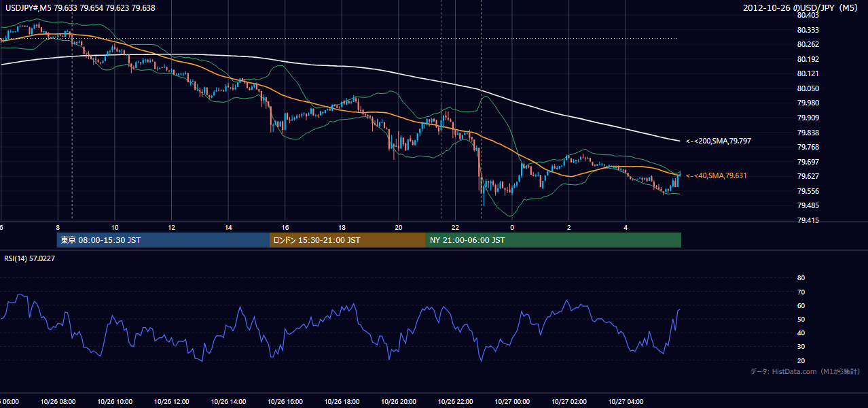Viewport: 868px width, 408px height.
Task: Click price axis value 79.980
Action: tap(808, 103)
